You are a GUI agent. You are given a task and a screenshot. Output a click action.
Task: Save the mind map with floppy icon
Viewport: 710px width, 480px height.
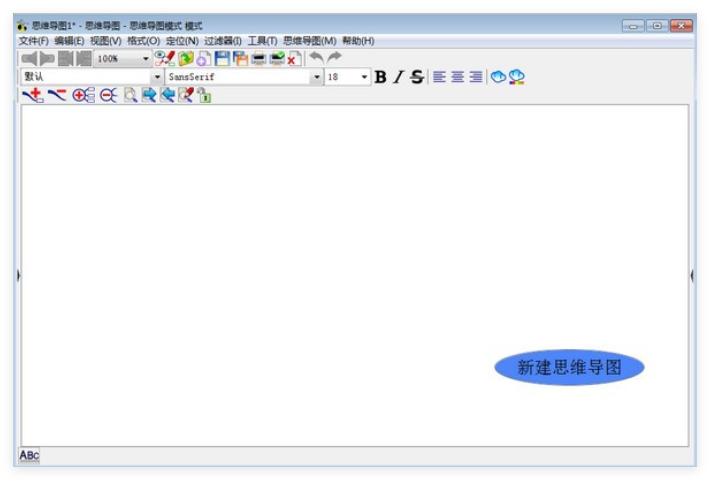click(x=222, y=58)
